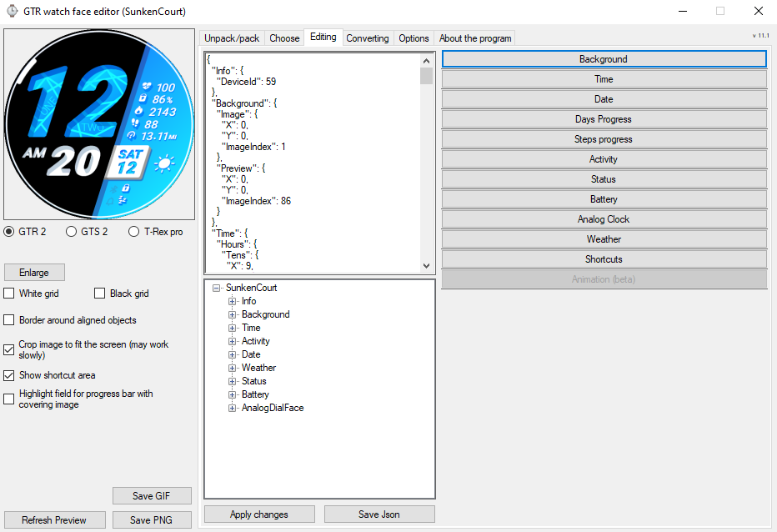The width and height of the screenshot is (777, 532).
Task: Click the Save GIF button
Action: point(152,496)
